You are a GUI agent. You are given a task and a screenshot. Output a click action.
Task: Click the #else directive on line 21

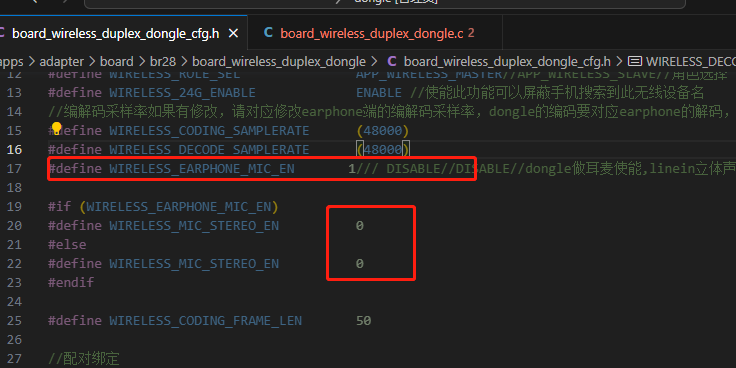pyautogui.click(x=67, y=245)
